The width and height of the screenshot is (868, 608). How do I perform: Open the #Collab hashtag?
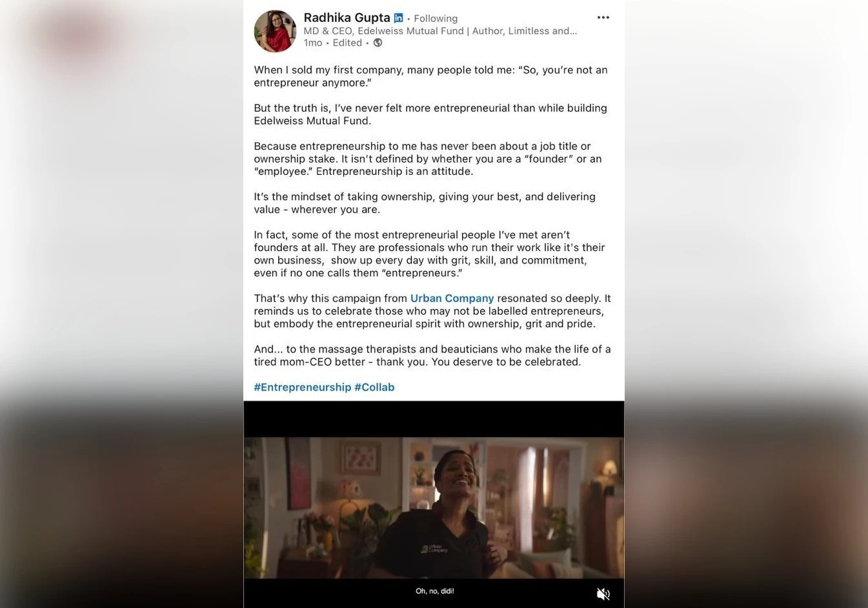[374, 387]
